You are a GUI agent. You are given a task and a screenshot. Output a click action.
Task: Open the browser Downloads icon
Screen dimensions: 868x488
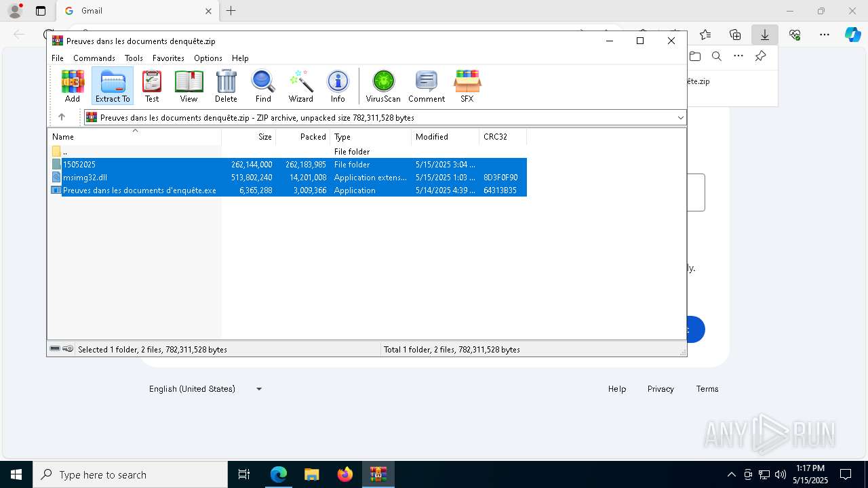pyautogui.click(x=765, y=35)
